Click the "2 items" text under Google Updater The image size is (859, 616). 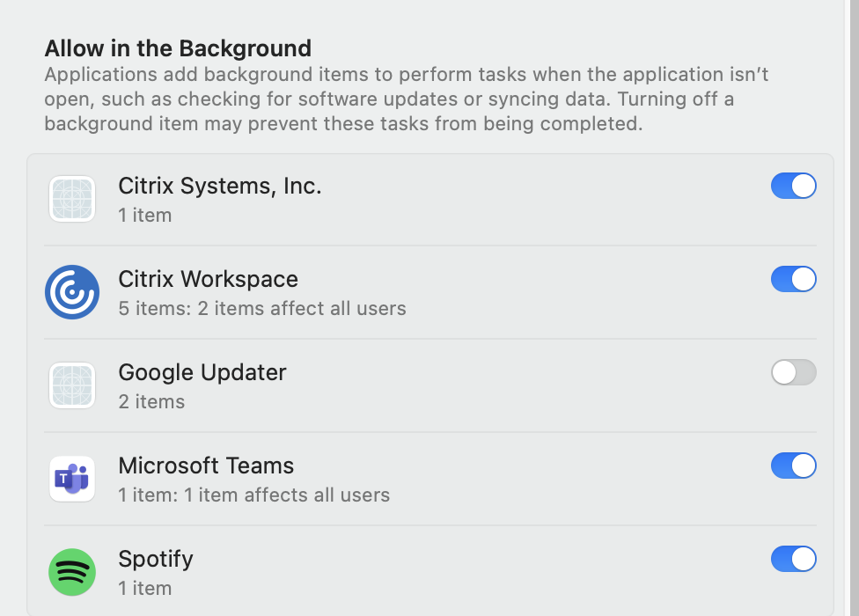pos(151,401)
